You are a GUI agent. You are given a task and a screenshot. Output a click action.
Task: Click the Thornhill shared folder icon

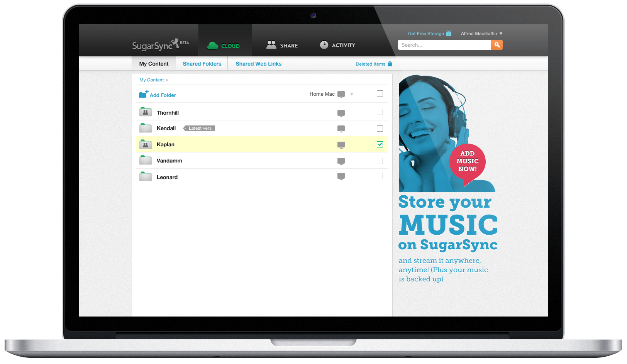coord(145,112)
